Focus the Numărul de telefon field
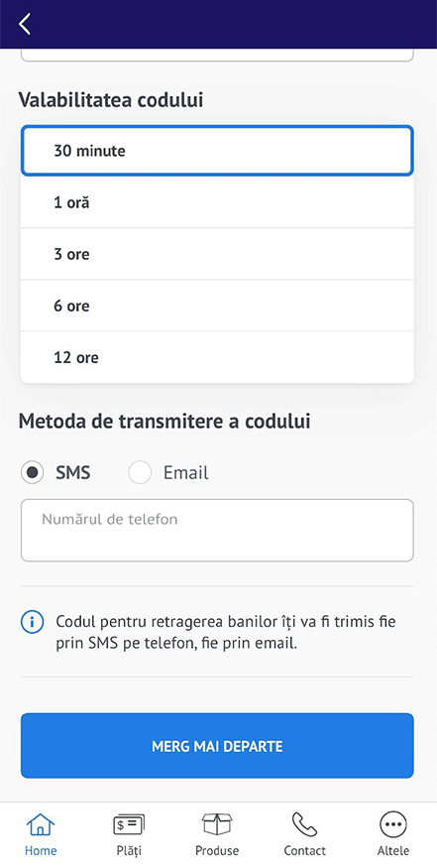The image size is (437, 868). (x=217, y=531)
